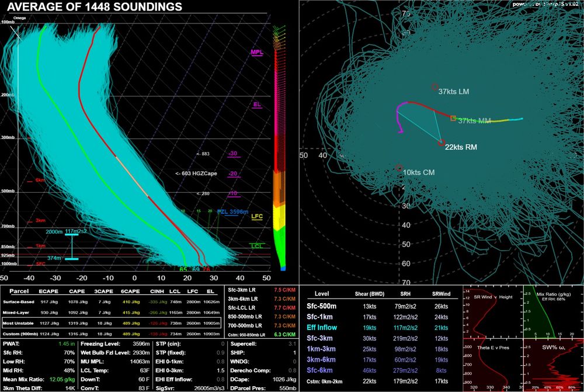The width and height of the screenshot is (584, 392).
Task: Click the Wet Bulb Fzl Level value 2930m
Action: point(141,353)
